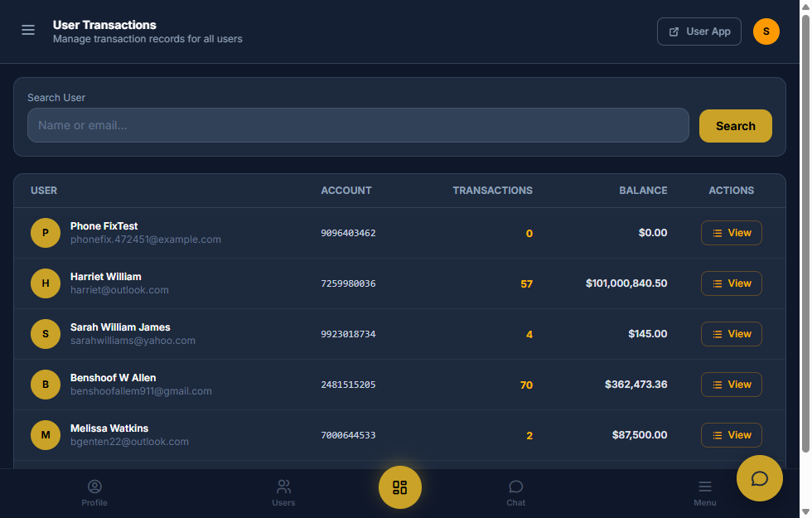
Task: Click the ACTIONS column header
Action: pos(731,191)
